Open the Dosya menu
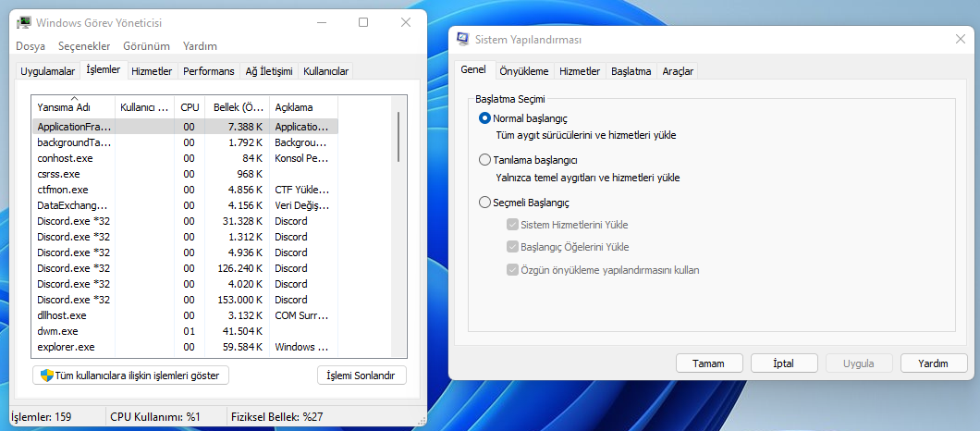The image size is (980, 431). (x=31, y=46)
